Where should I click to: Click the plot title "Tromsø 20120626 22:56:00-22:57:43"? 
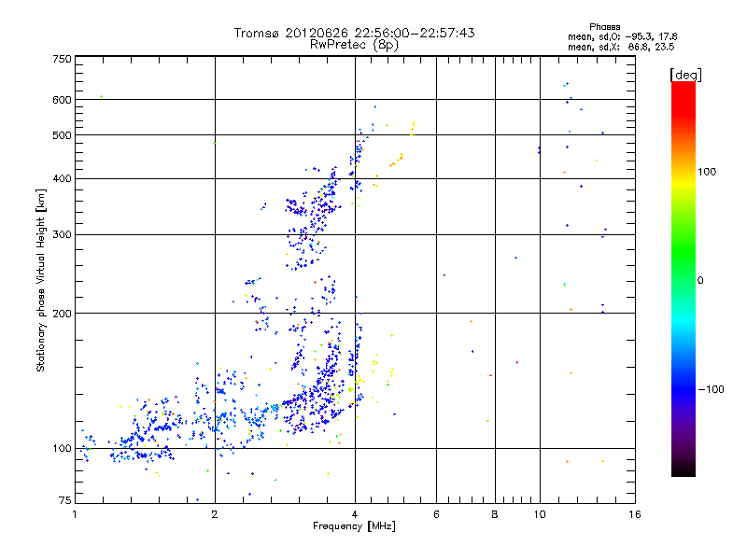click(x=355, y=33)
